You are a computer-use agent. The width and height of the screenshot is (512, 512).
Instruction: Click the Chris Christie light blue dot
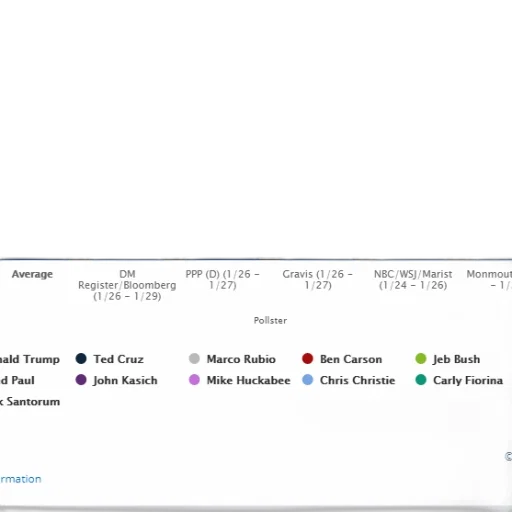click(307, 380)
